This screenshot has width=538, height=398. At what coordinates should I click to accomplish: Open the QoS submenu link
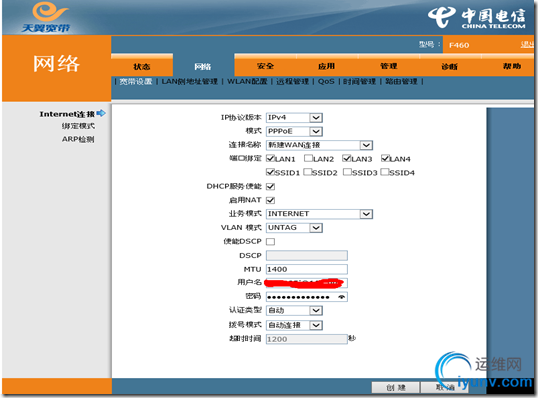(326, 81)
